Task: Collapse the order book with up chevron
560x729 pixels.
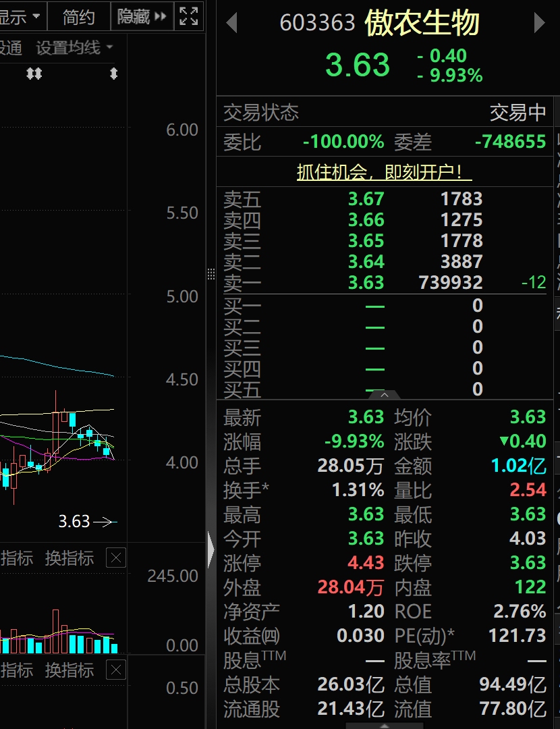Action: pos(385,395)
